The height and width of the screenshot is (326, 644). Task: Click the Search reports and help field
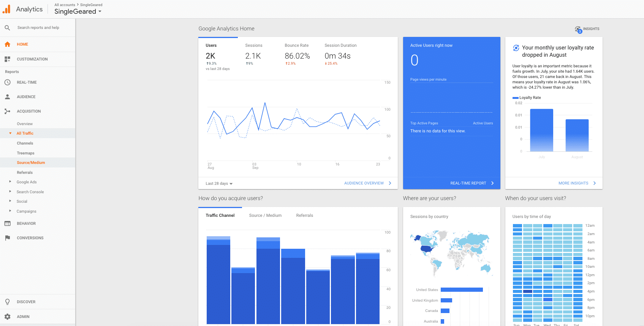[38, 28]
